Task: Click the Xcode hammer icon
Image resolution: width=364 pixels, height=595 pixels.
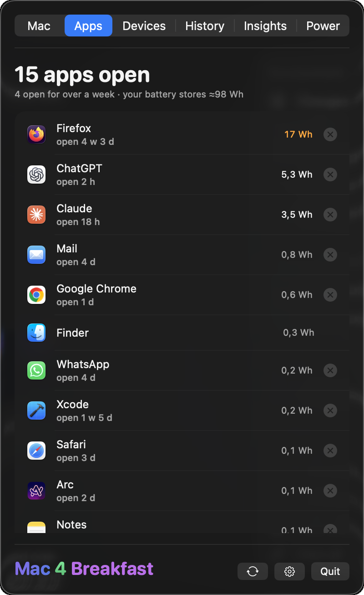Action: click(36, 410)
